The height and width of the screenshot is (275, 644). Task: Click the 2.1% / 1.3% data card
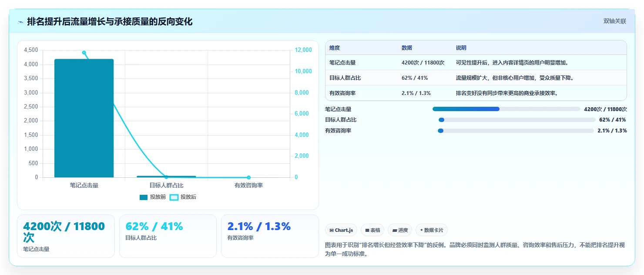pyautogui.click(x=270, y=236)
